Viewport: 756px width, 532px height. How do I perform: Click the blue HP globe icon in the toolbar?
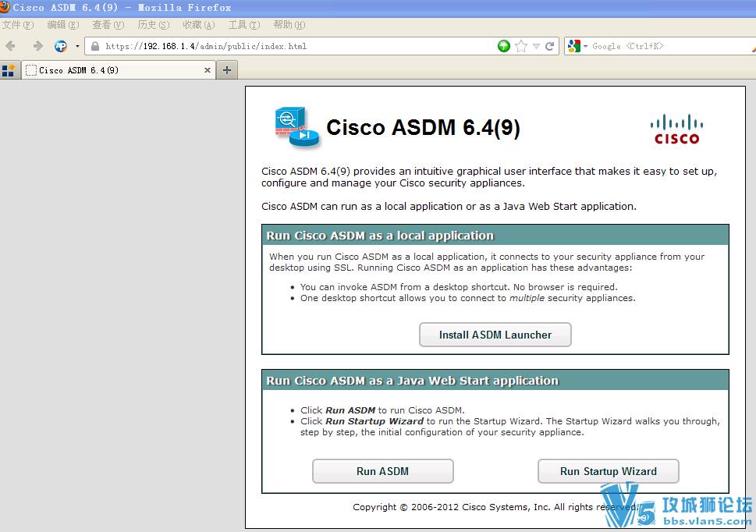coord(61,46)
